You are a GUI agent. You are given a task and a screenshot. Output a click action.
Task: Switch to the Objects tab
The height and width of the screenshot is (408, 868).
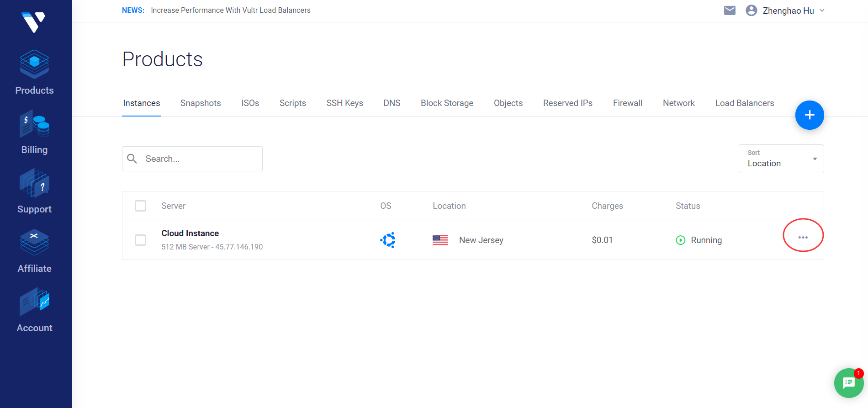[508, 103]
